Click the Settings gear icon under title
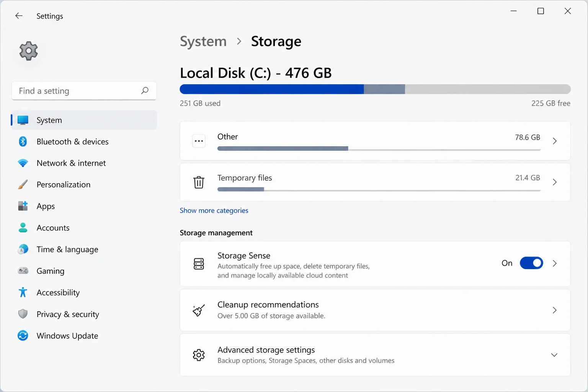This screenshot has height=392, width=588. [29, 51]
